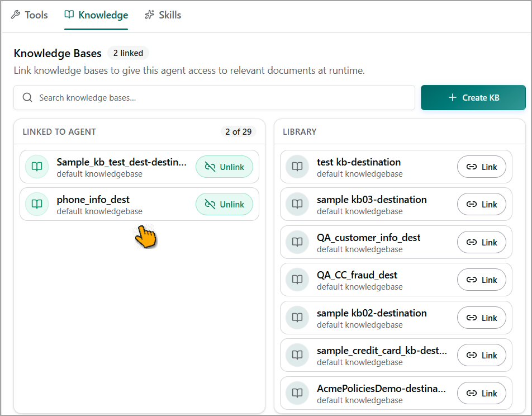
Task: Click book icon beside sample kb02-destination
Action: tap(297, 318)
